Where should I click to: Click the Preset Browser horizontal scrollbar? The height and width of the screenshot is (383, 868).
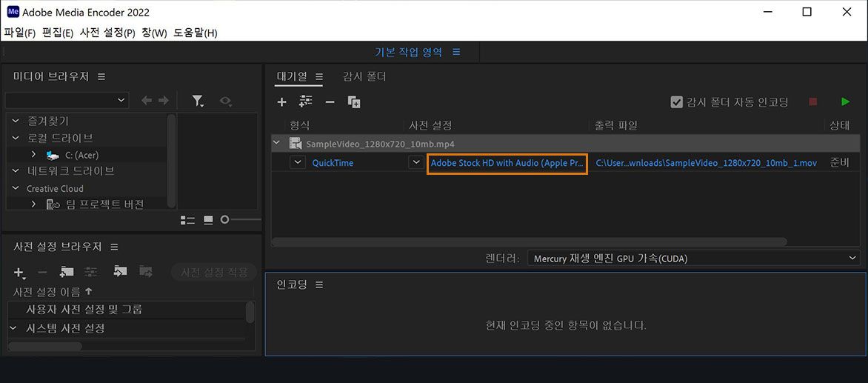tap(45, 346)
